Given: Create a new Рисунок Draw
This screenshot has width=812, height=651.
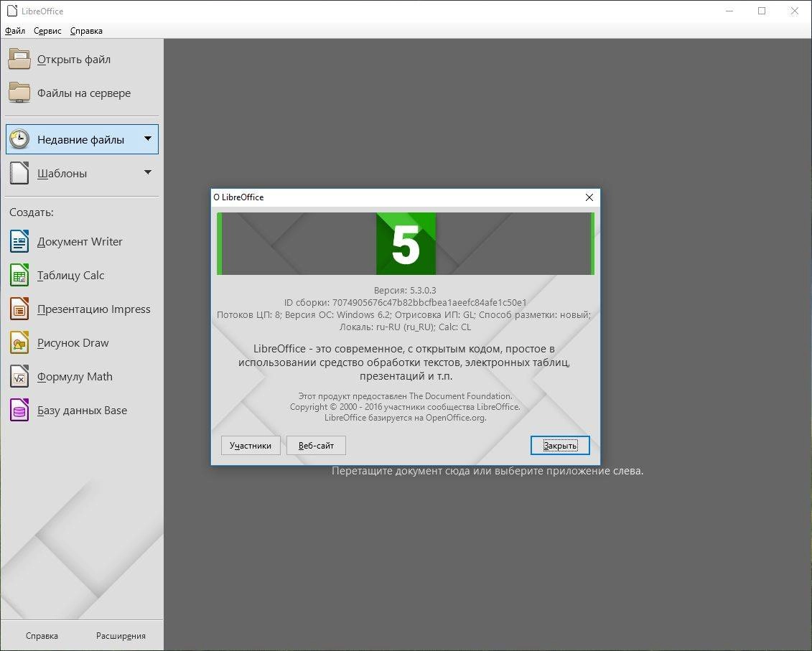Looking at the screenshot, I should (x=73, y=343).
